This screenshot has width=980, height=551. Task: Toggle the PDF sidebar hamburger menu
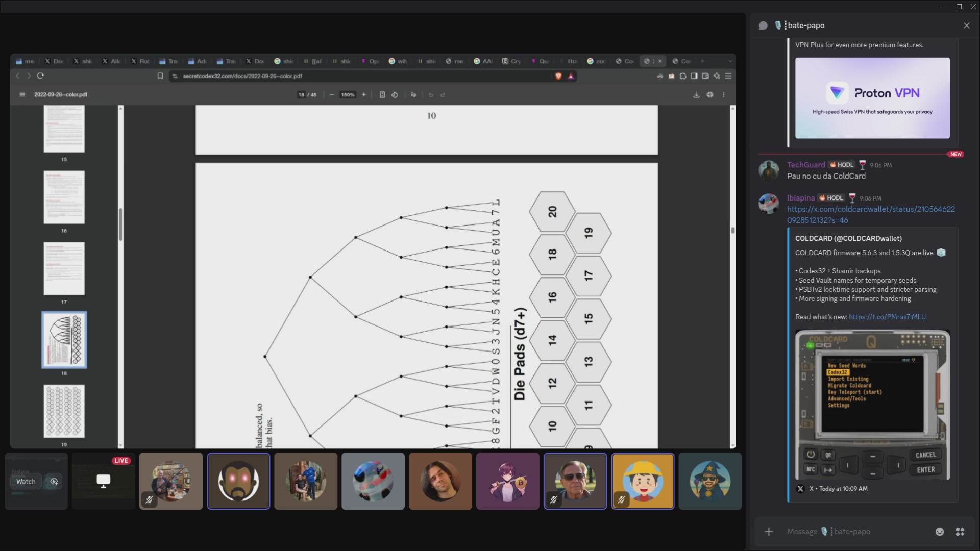pos(22,95)
